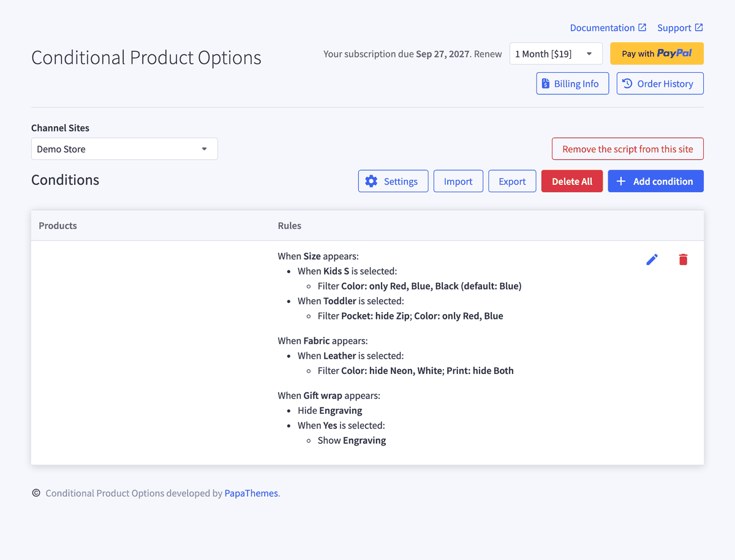
Task: Click the Import button
Action: pyautogui.click(x=458, y=181)
